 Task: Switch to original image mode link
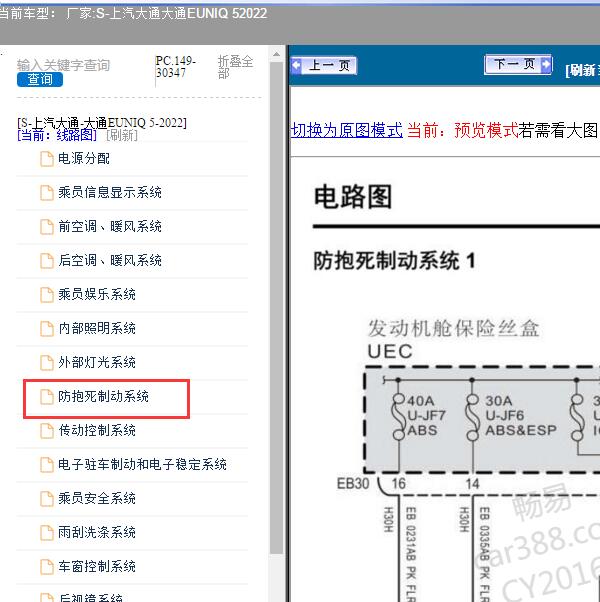(347, 130)
